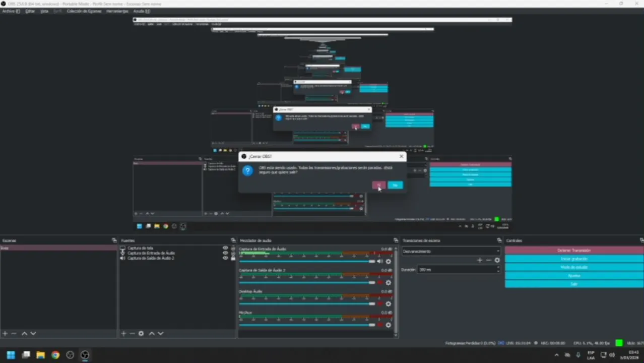
Task: Select the scene in Escenas list
Action: pos(58,248)
